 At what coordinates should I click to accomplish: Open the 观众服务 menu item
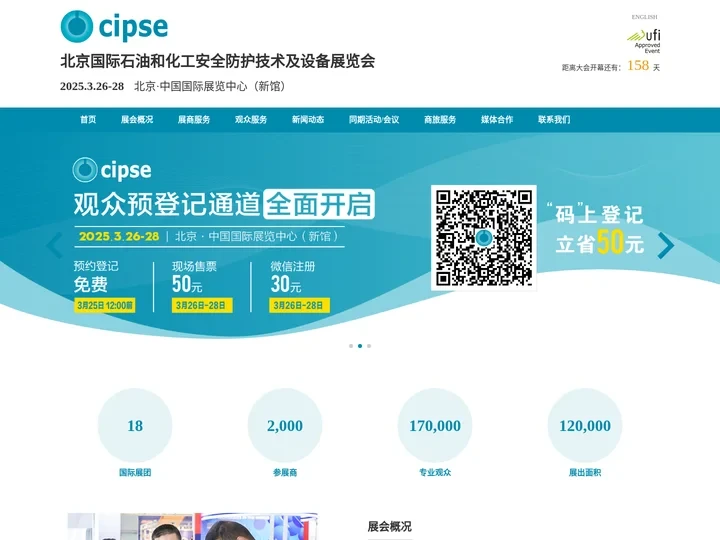pyautogui.click(x=251, y=120)
